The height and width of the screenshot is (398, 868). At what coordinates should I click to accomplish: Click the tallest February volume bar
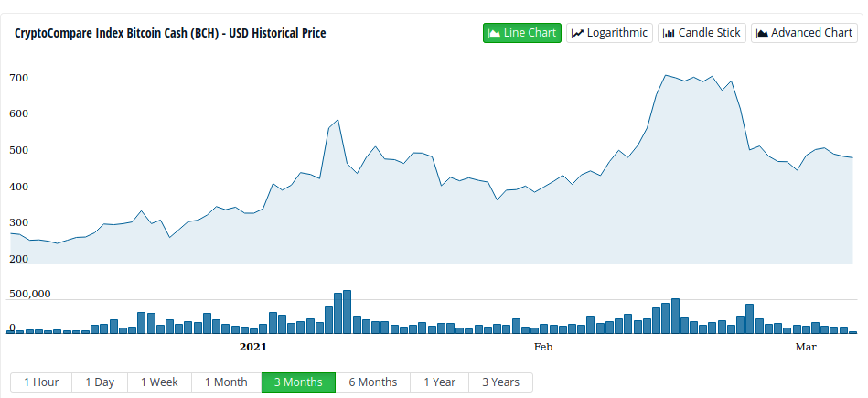[x=675, y=316]
